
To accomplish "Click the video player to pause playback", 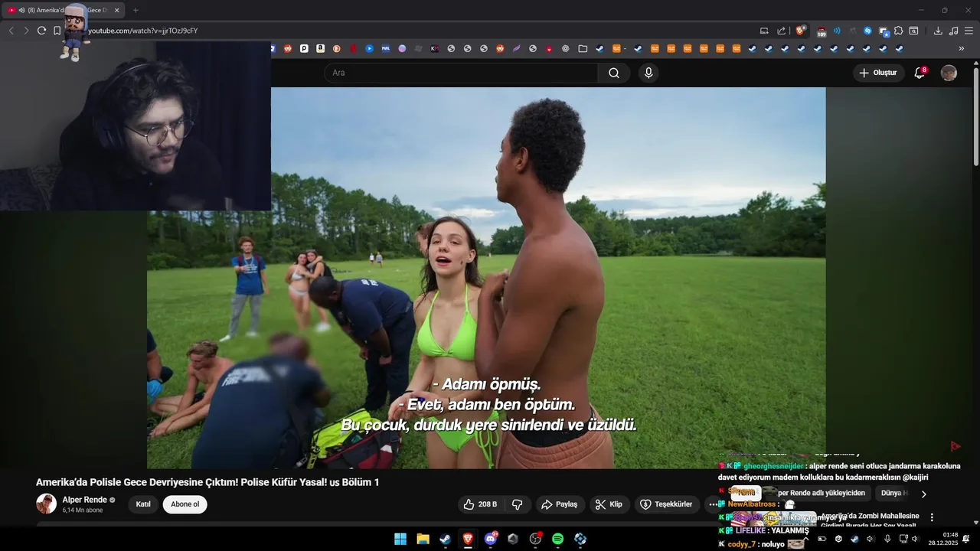I will tap(486, 277).
